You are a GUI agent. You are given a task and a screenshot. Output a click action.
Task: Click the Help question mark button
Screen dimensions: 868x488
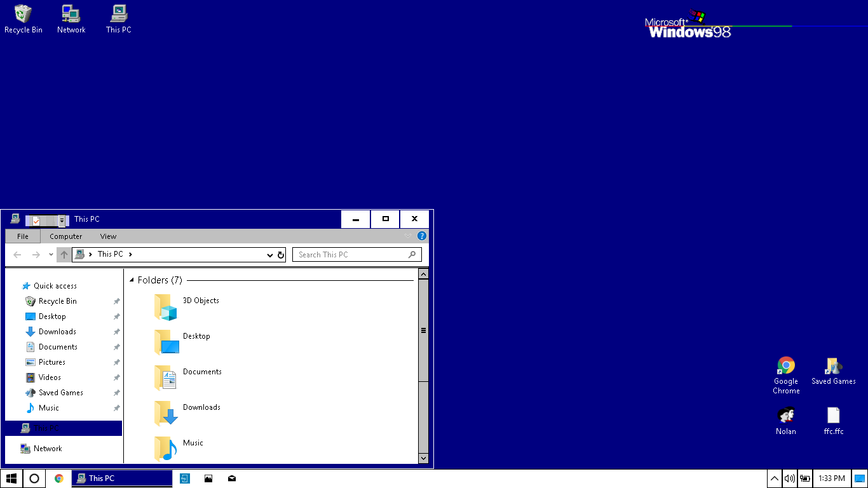point(421,236)
